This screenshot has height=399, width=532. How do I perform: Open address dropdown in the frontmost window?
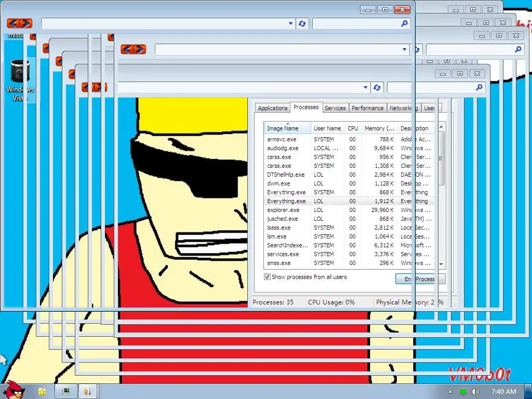(x=290, y=23)
